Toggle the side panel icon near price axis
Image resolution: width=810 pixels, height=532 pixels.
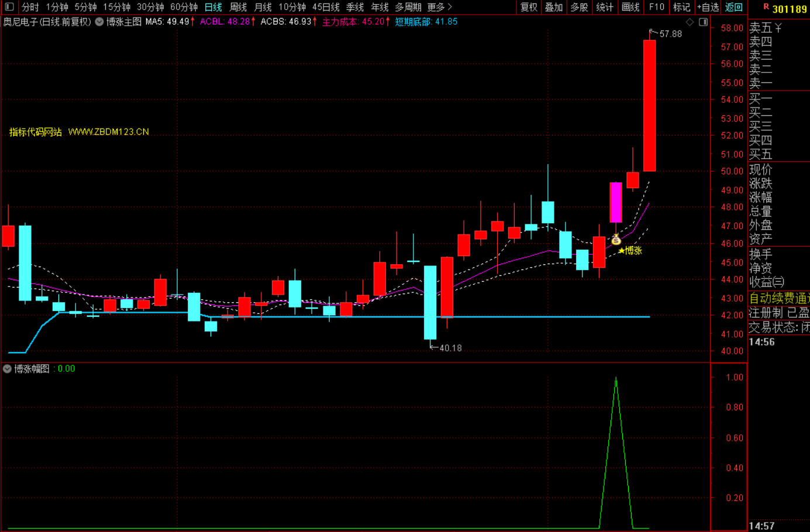tap(704, 22)
